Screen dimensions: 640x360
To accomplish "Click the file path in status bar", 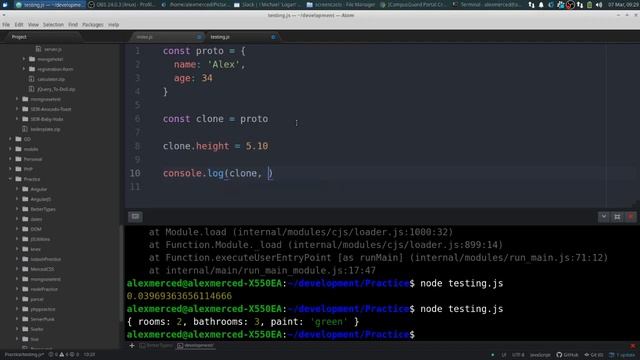I will tap(24, 355).
